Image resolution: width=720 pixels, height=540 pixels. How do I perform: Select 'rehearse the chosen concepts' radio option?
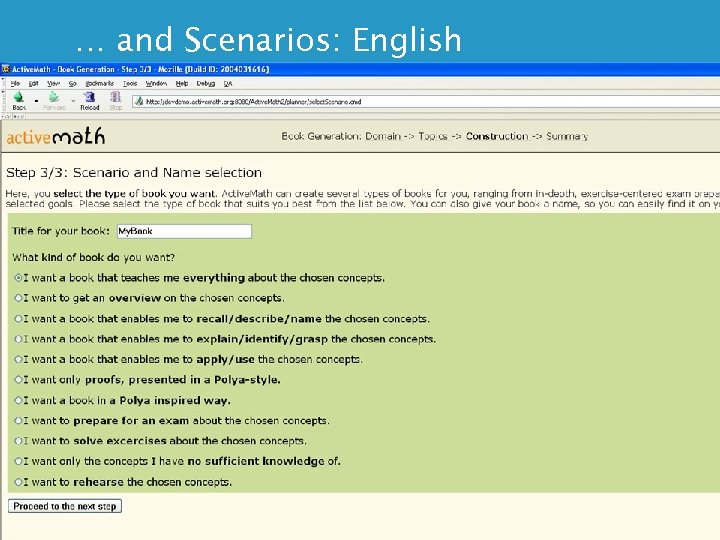18,482
